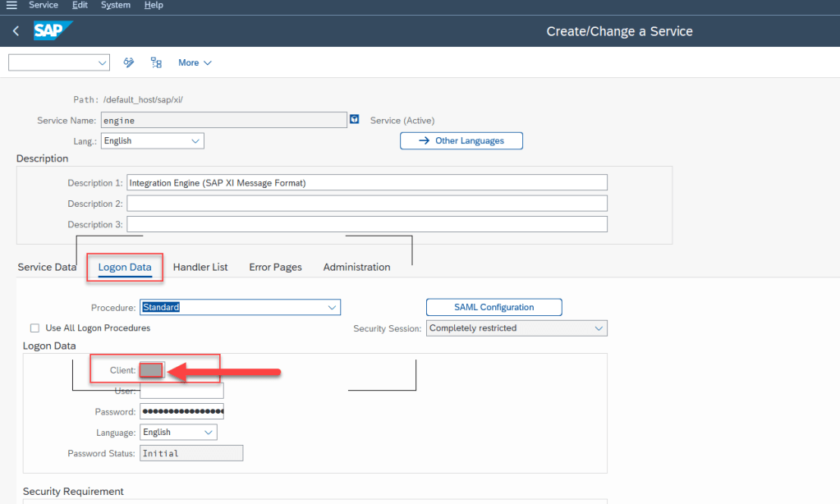The image size is (840, 504).
Task: Click into the Client input field
Action: 152,370
